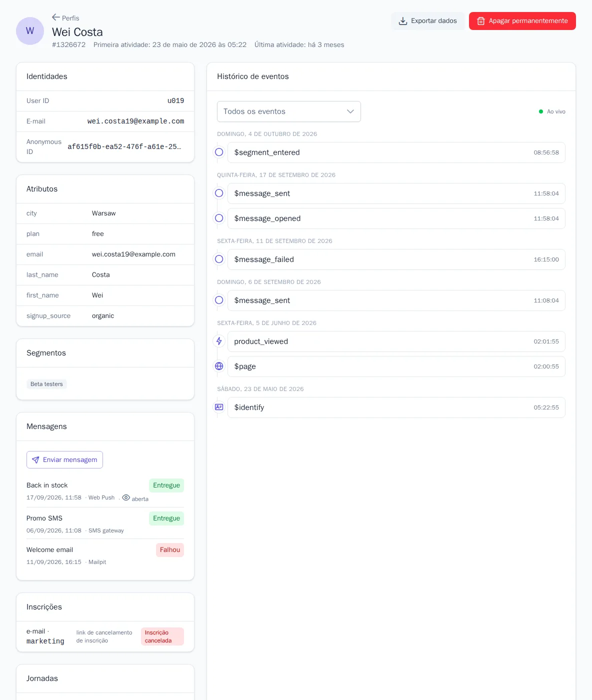Viewport: 592px width, 700px height.
Task: Click the lightning icon for product_viewed event
Action: [x=219, y=341]
